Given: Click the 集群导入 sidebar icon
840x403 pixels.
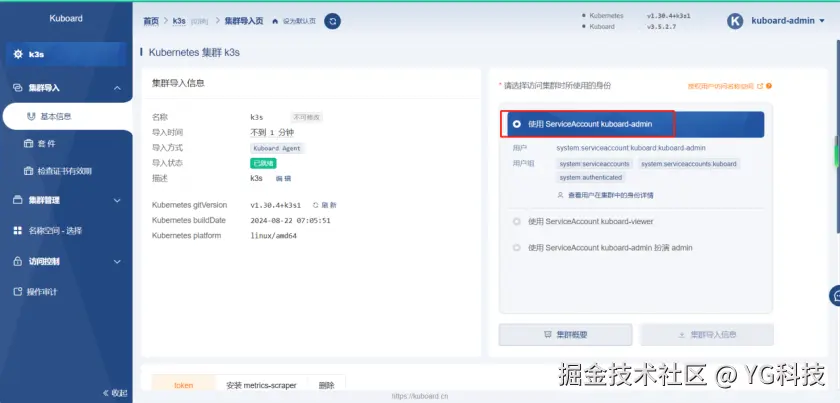Looking at the screenshot, I should point(18,88).
